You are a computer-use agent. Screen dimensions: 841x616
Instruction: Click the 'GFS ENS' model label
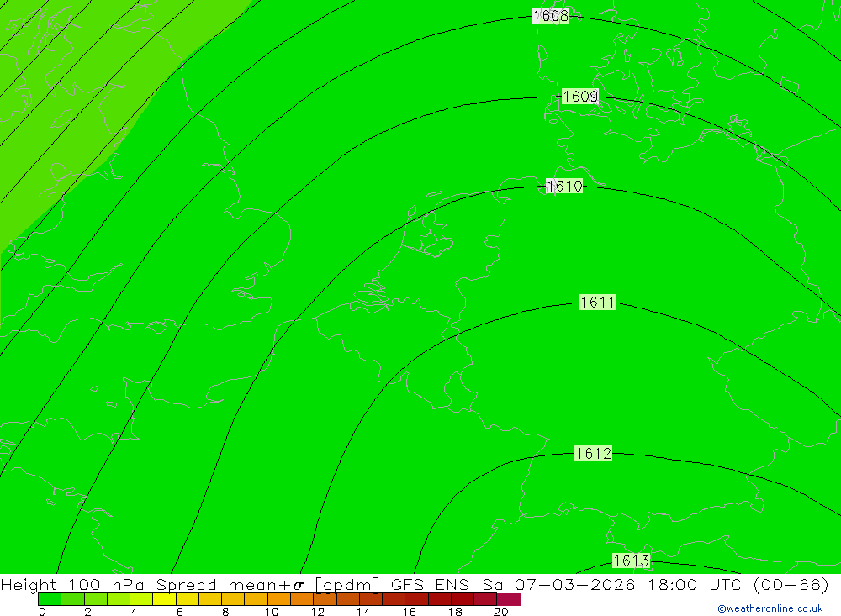[x=430, y=584]
